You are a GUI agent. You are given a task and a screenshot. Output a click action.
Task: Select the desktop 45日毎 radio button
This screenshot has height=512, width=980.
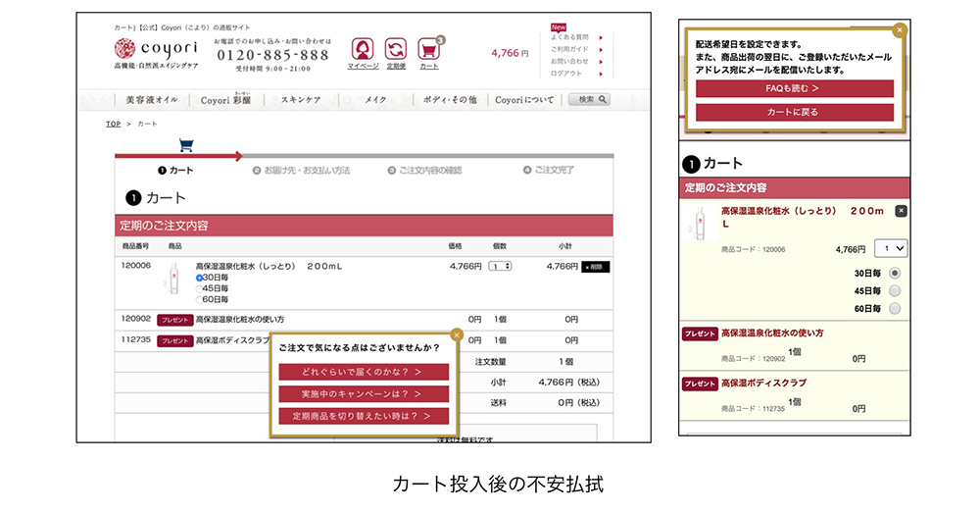[199, 288]
